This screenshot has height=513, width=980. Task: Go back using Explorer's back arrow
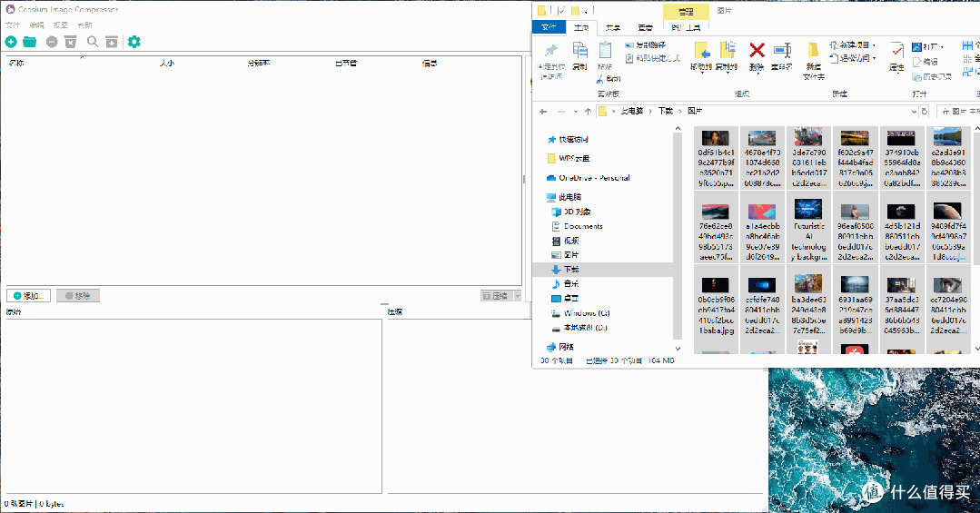point(543,111)
